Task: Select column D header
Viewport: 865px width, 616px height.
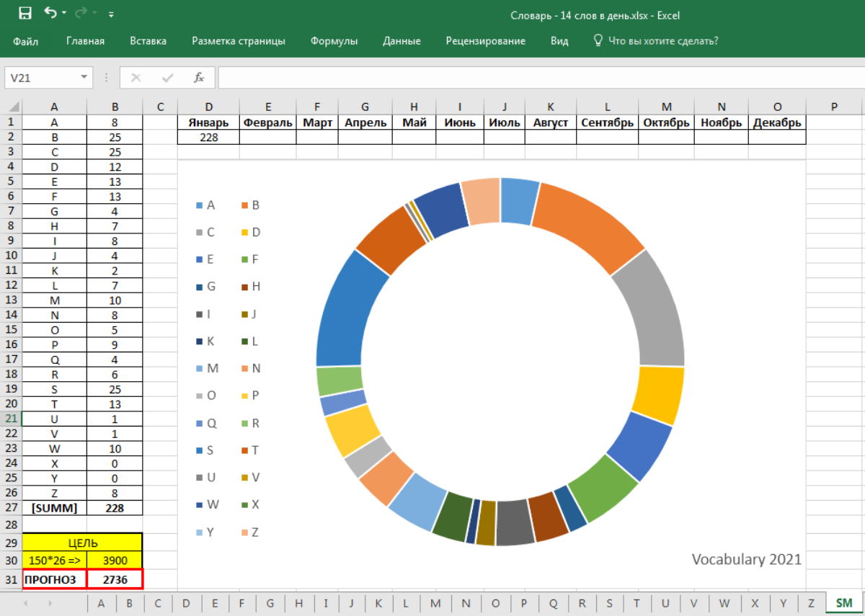Action: [x=208, y=107]
